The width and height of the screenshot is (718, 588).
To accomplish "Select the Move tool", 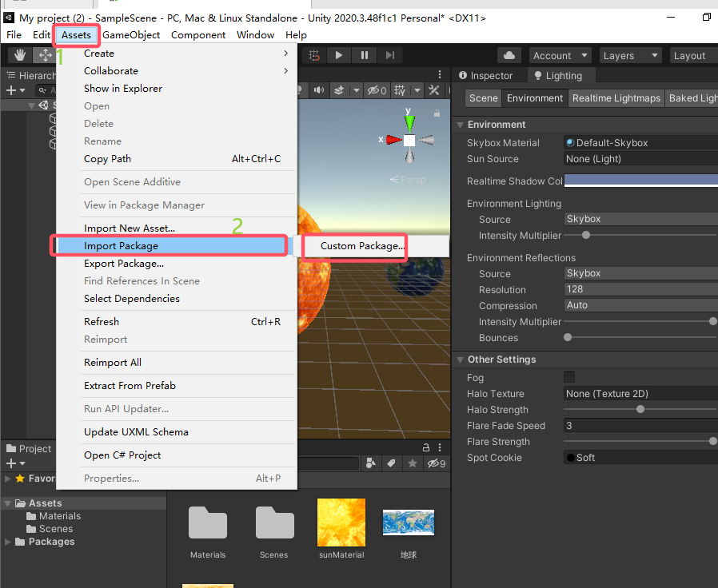I will coord(45,55).
